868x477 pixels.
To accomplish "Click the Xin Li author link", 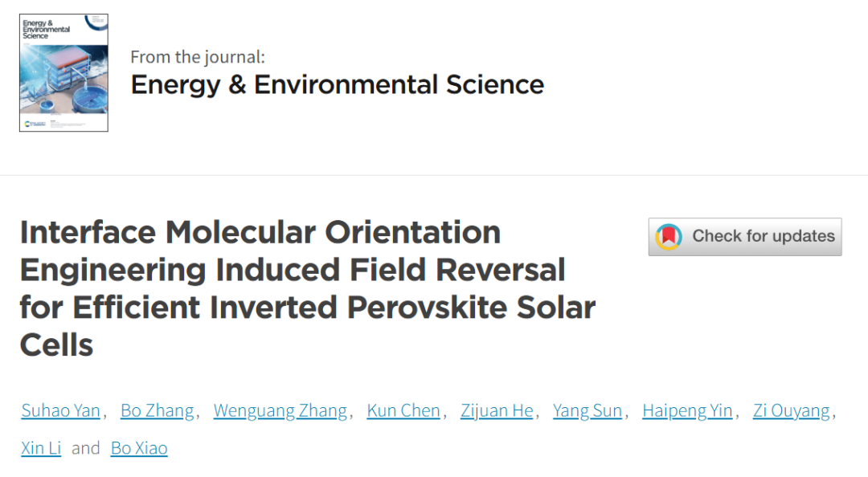I will click(41, 448).
